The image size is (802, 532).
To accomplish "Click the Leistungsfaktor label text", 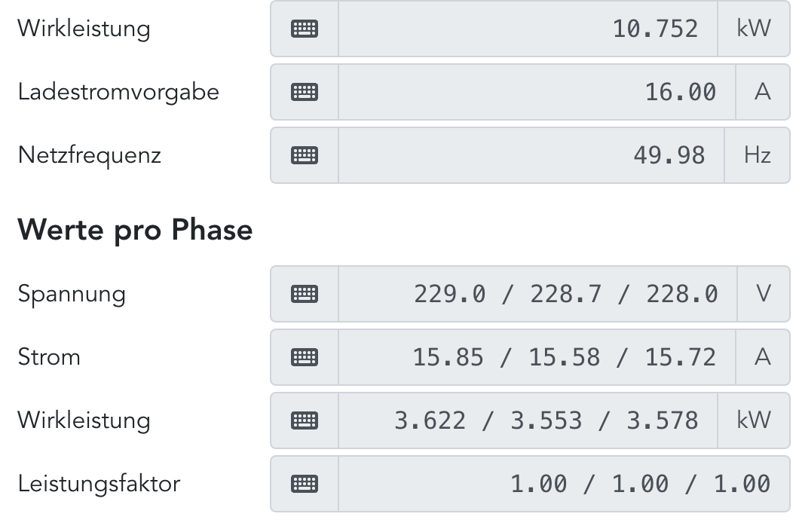I will 99,483.
